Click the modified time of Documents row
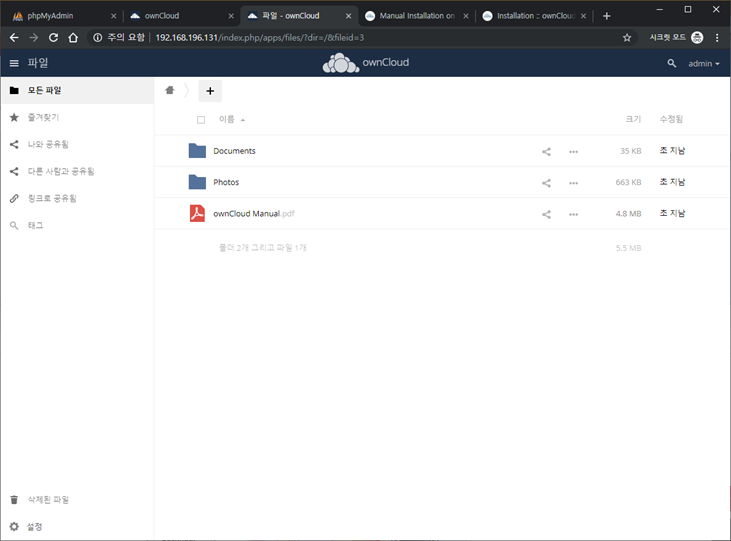 point(672,151)
